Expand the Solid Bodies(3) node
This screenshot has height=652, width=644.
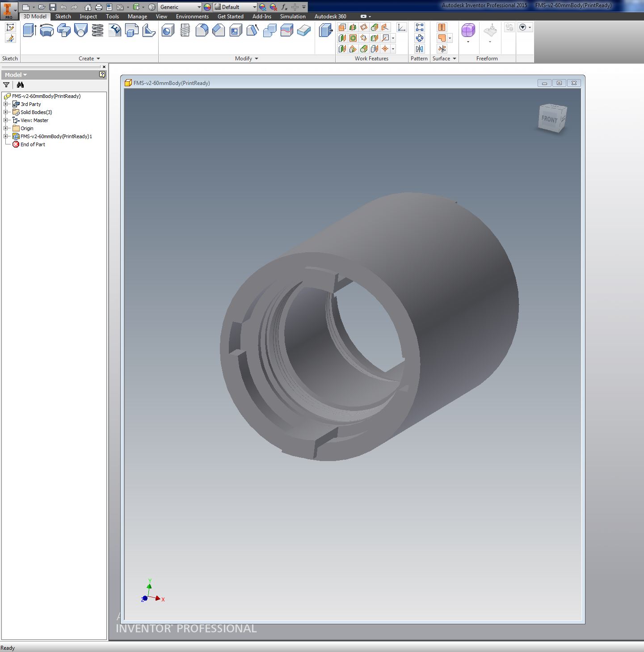[6, 112]
